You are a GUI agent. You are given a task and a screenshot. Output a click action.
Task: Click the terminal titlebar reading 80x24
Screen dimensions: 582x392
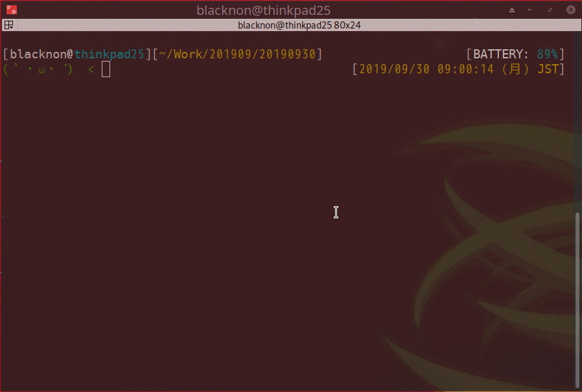click(x=299, y=25)
